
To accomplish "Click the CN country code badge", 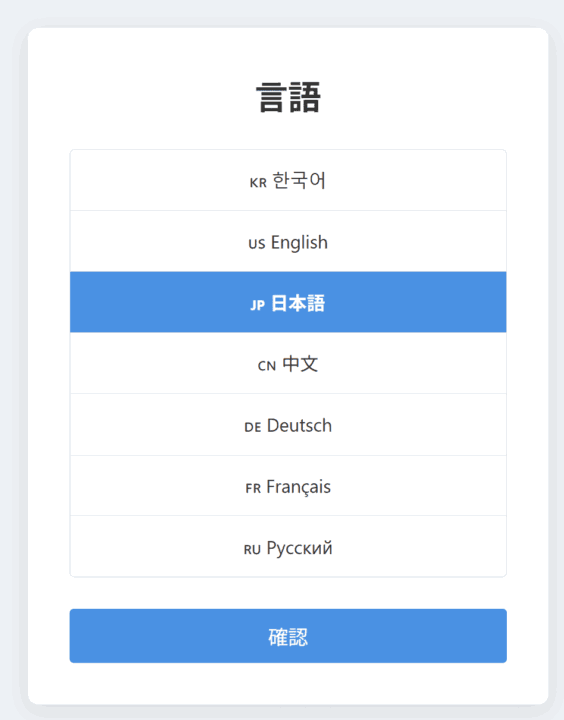I will 267,366.
